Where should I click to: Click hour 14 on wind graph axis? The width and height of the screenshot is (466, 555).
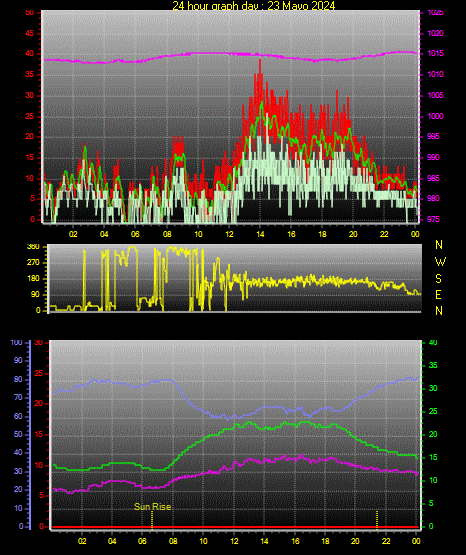point(260,234)
